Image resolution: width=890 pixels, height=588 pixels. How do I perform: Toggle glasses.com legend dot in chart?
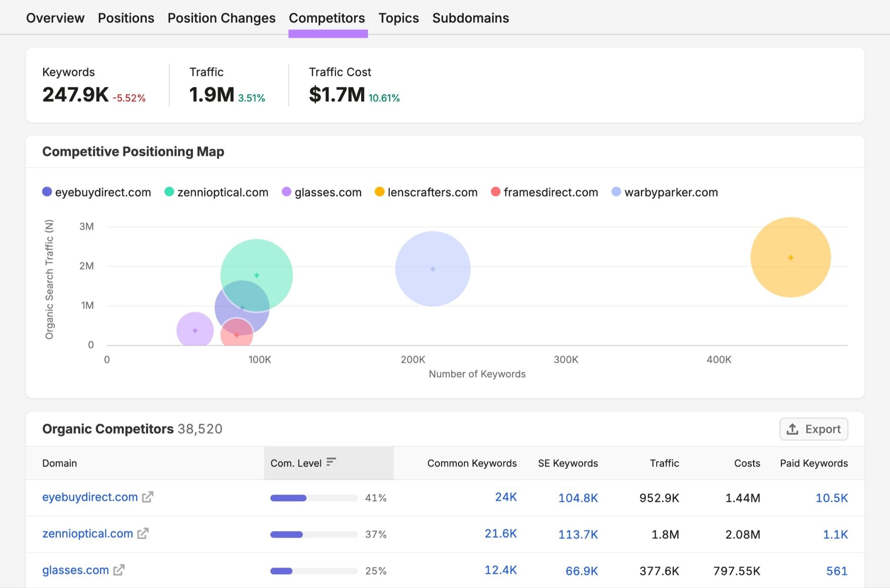click(286, 192)
